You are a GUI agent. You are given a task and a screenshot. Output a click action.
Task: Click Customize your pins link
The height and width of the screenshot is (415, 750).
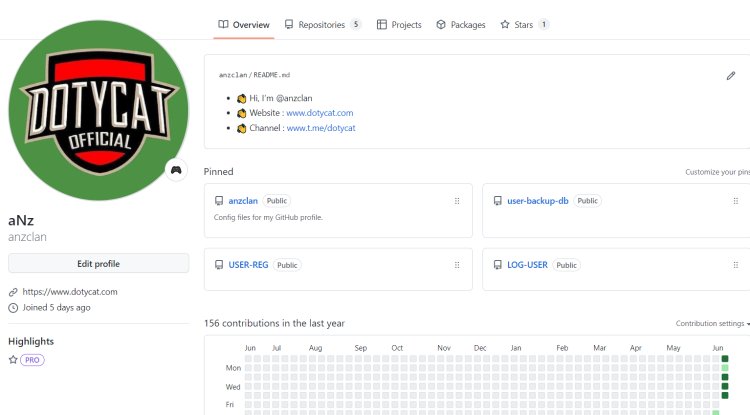716,172
